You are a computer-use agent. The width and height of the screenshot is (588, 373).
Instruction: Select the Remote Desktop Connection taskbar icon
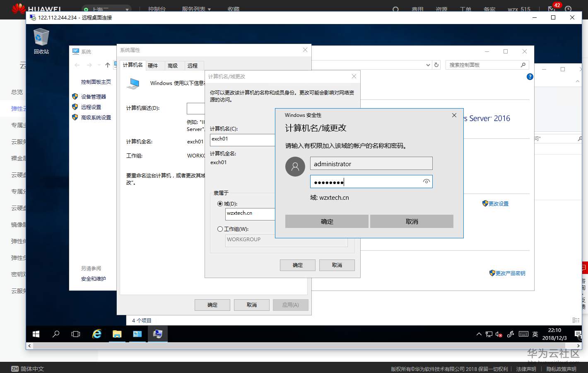pyautogui.click(x=158, y=334)
